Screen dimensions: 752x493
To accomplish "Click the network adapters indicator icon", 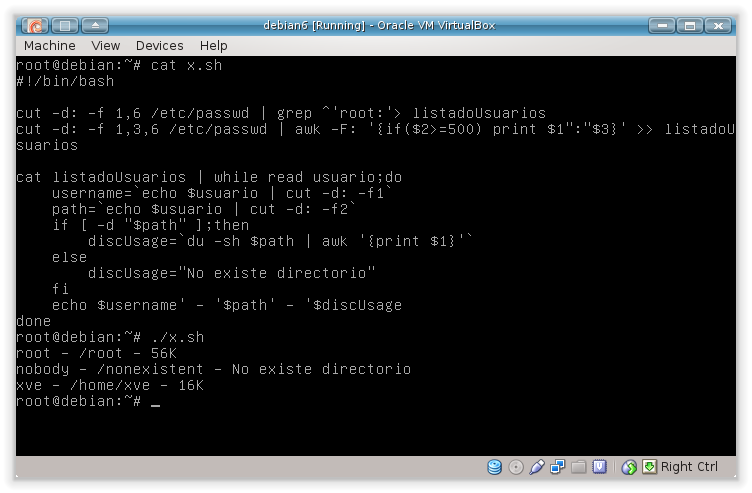I will [x=558, y=467].
